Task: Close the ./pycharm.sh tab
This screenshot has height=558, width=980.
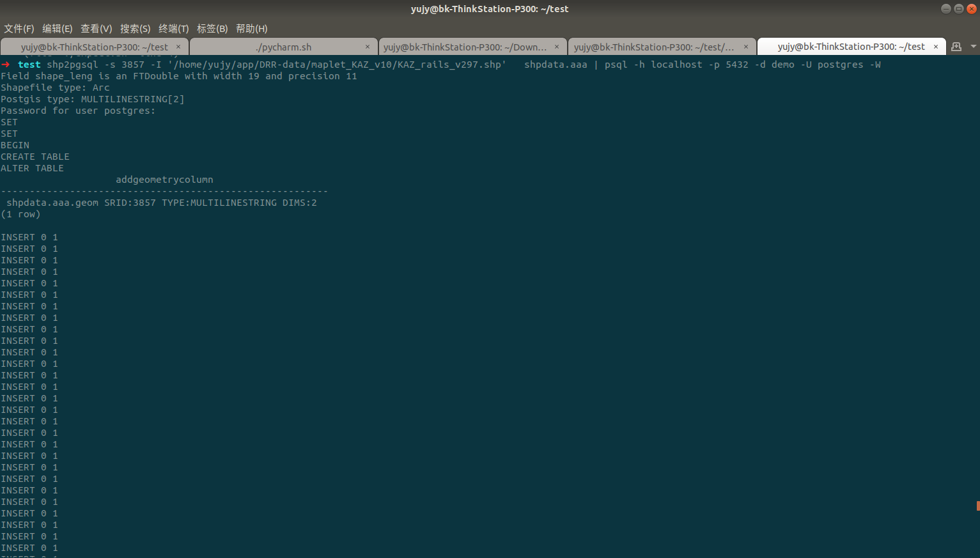Action: pyautogui.click(x=368, y=46)
